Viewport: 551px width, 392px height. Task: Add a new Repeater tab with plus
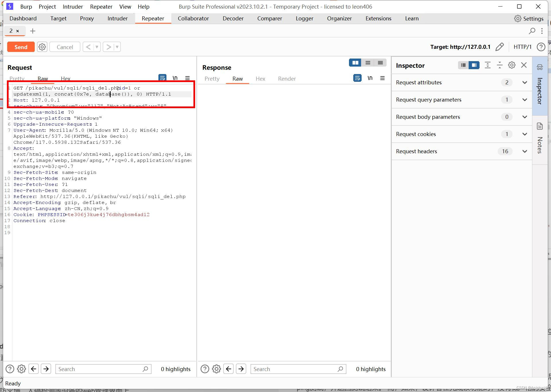[33, 31]
